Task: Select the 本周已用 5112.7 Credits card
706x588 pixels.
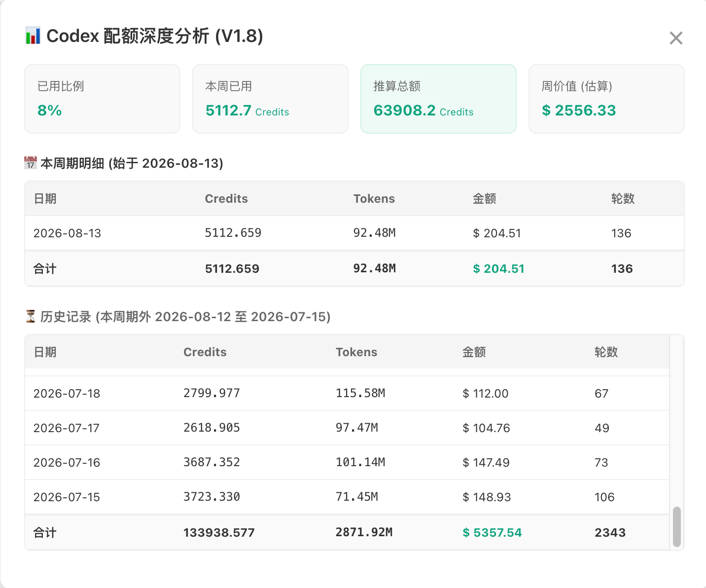Action: pyautogui.click(x=270, y=99)
